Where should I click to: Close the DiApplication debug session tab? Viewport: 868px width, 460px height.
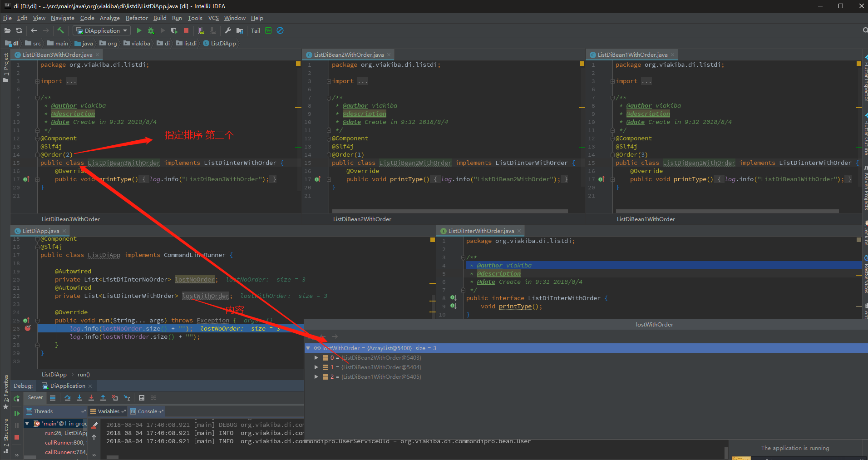coord(90,386)
